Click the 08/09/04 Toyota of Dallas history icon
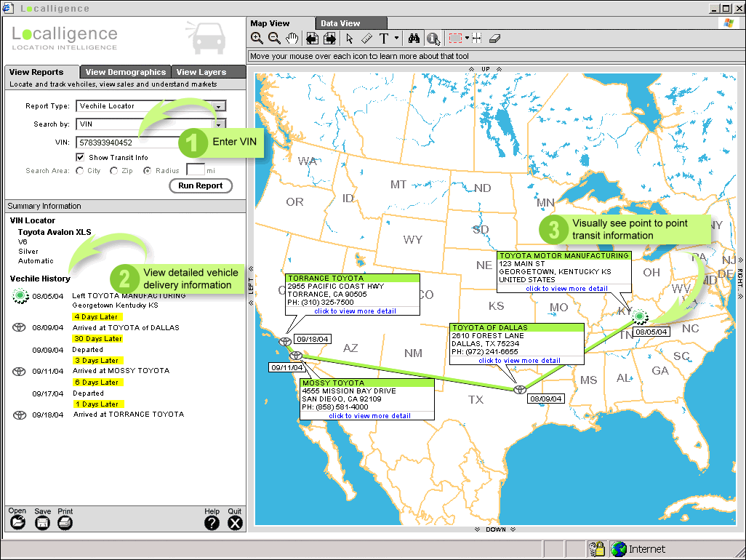 (19, 327)
